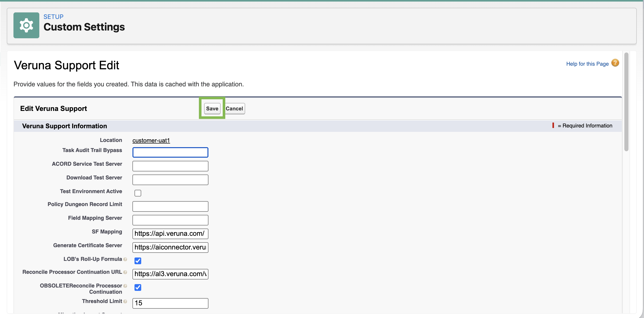Enable the Test Environment Active checkbox
644x318 pixels.
(x=138, y=193)
